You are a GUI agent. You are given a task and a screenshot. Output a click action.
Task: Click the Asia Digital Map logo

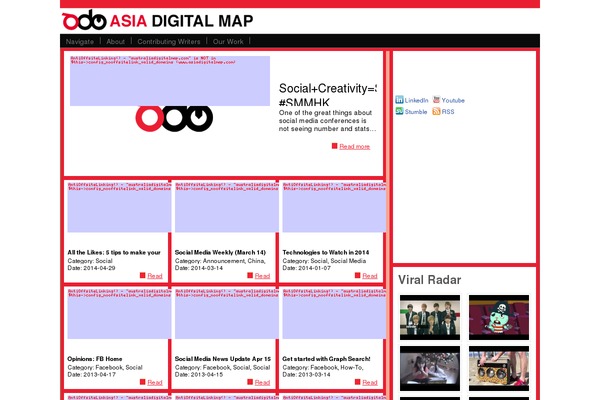pyautogui.click(x=157, y=20)
